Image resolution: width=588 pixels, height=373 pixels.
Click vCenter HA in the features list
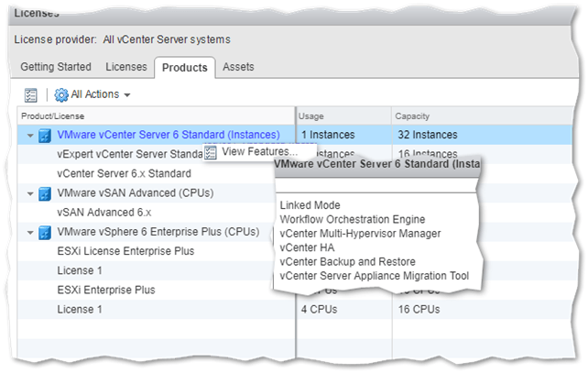(x=307, y=247)
